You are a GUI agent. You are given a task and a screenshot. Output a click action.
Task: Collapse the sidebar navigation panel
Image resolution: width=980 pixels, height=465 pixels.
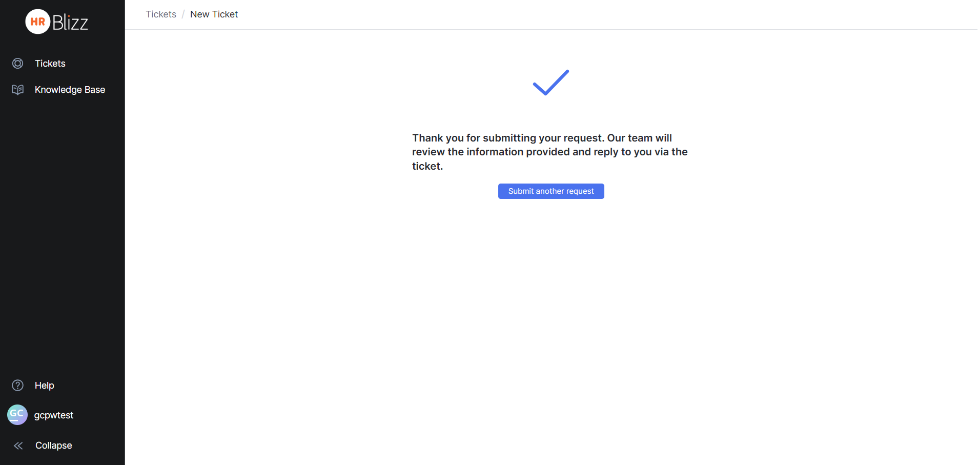[x=53, y=445]
